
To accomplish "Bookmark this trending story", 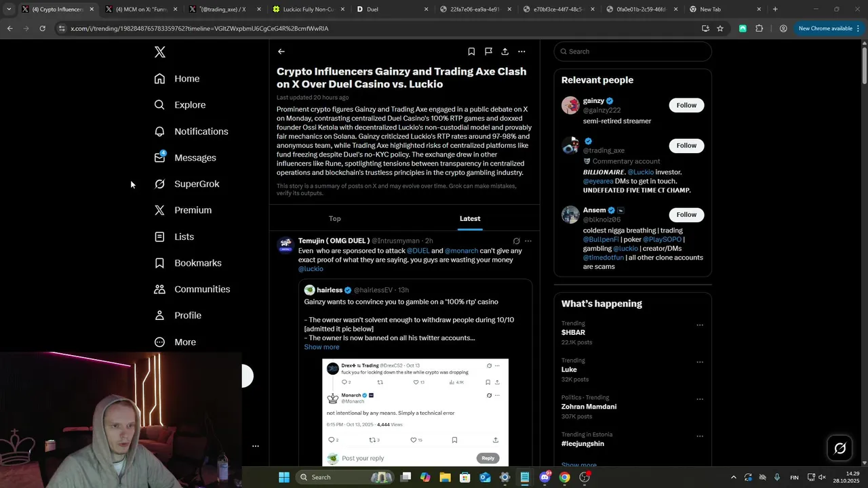I will coord(471,52).
